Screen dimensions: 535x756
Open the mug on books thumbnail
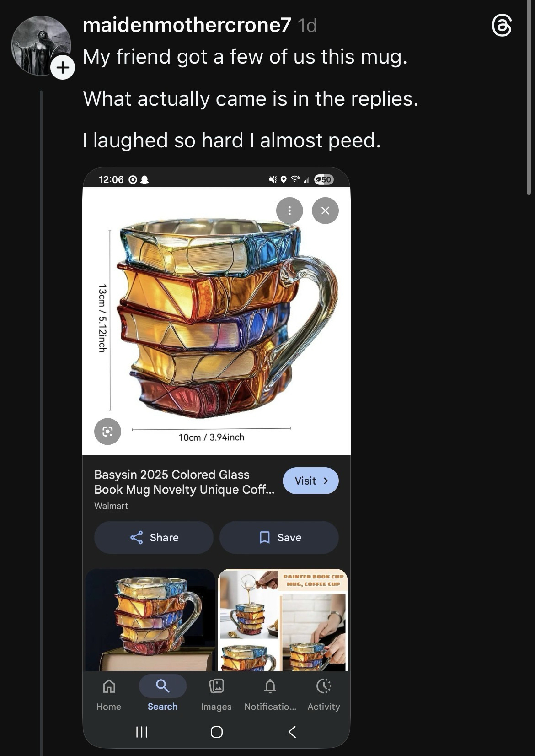pyautogui.click(x=150, y=620)
